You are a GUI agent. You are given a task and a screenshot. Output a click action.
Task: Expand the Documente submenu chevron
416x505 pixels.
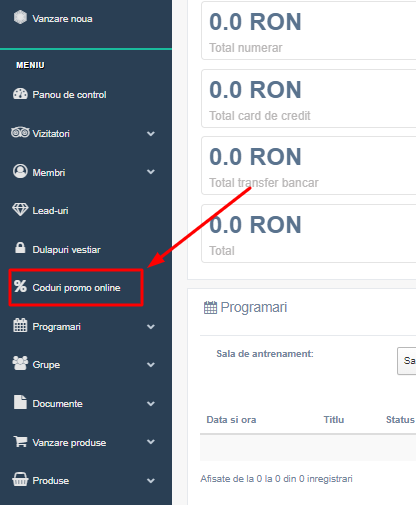(x=151, y=404)
